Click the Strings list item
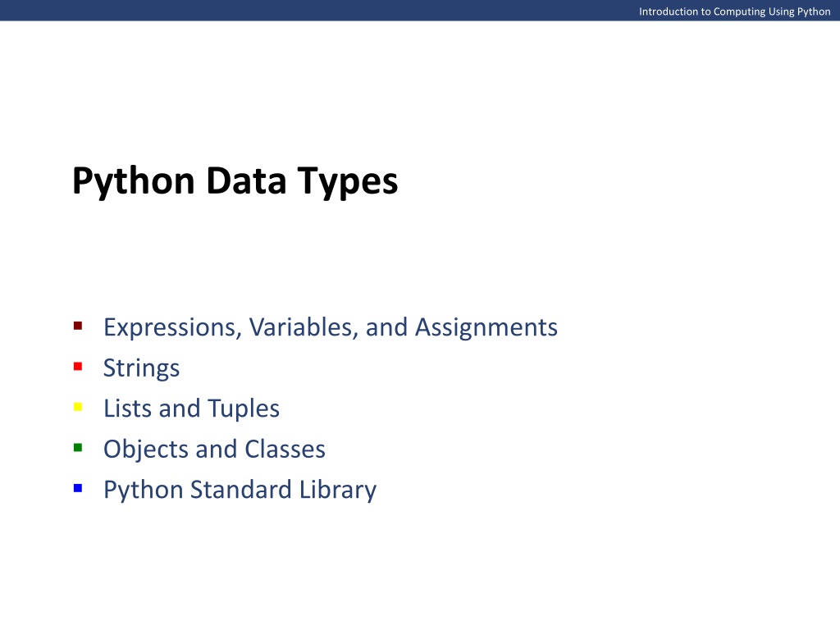This screenshot has width=840, height=630. click(141, 368)
